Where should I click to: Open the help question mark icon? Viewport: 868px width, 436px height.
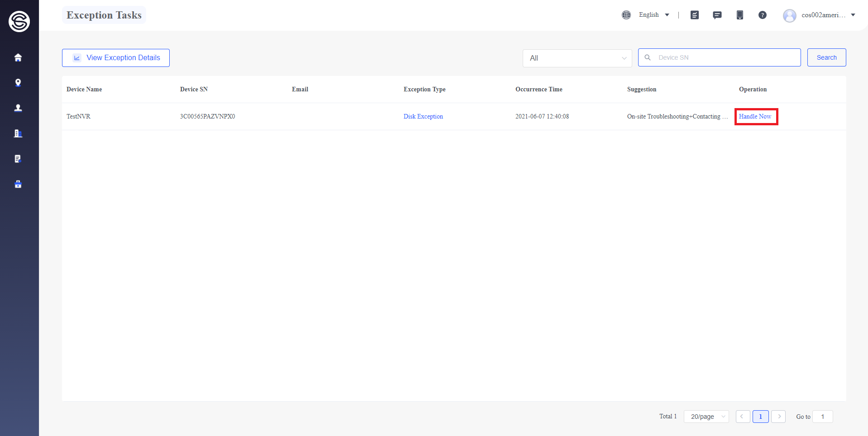coord(763,15)
